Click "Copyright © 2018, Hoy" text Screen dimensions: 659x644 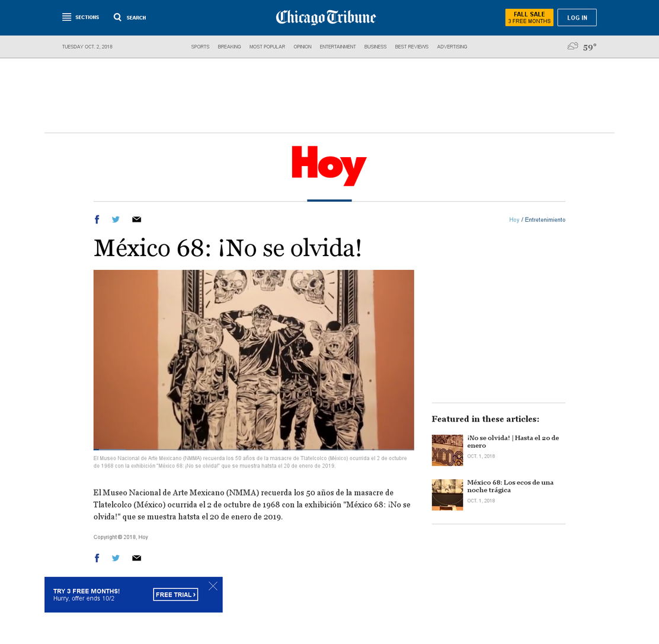[121, 537]
